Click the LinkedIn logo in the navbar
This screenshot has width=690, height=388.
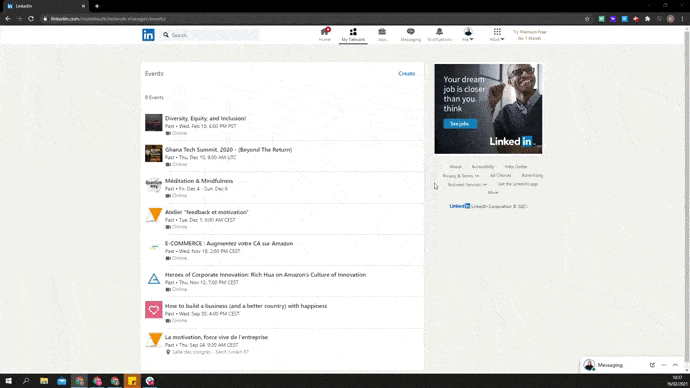[148, 35]
